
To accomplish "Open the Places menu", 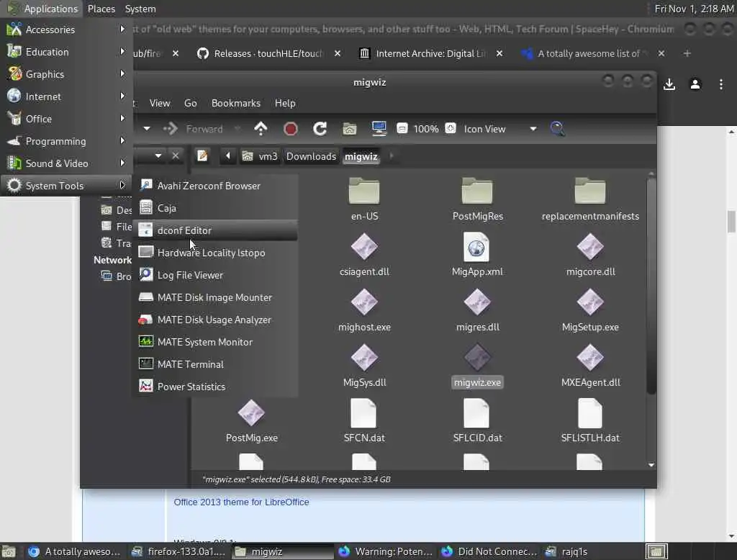I will [101, 9].
